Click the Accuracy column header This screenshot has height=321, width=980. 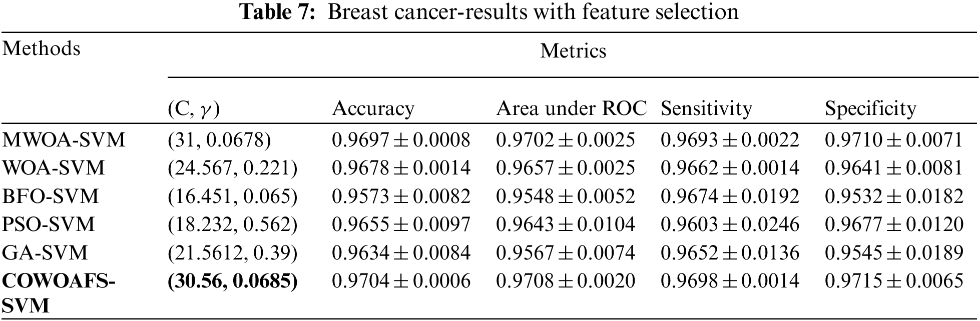point(373,109)
